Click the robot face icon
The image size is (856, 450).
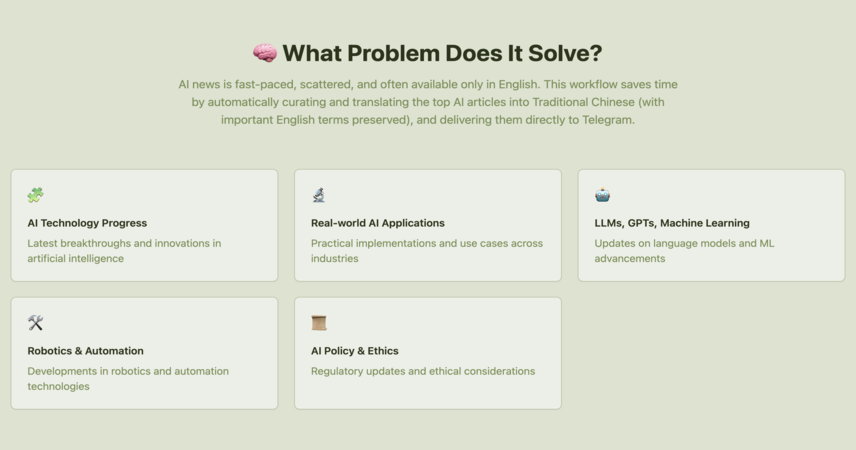[x=603, y=195]
